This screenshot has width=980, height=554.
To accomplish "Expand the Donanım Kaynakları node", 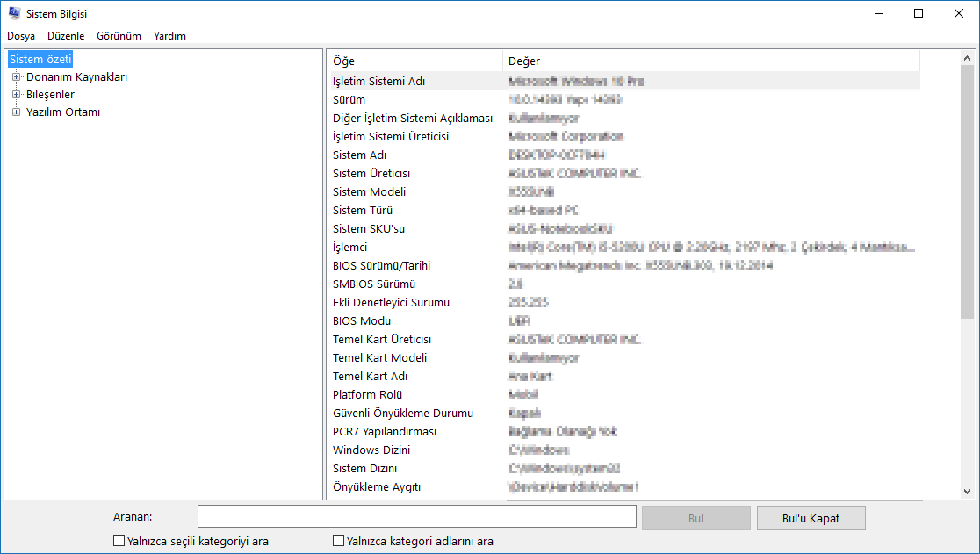I will pyautogui.click(x=17, y=77).
